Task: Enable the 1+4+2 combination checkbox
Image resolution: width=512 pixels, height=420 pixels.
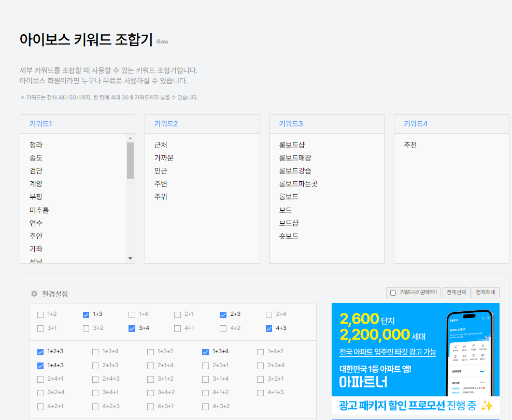Action: click(260, 352)
